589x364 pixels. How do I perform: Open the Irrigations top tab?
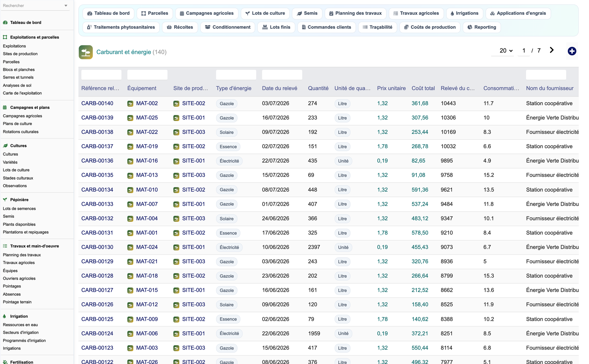click(x=464, y=13)
